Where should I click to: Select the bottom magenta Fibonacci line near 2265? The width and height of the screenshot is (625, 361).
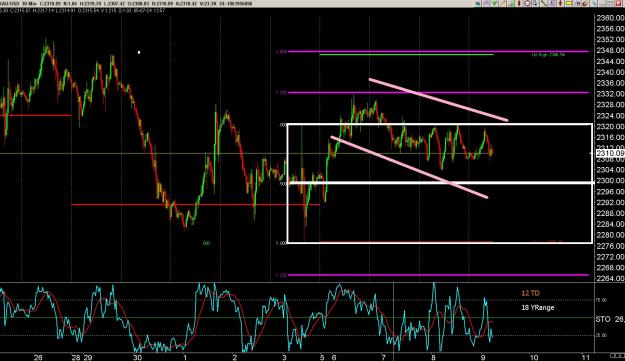tap(438, 275)
